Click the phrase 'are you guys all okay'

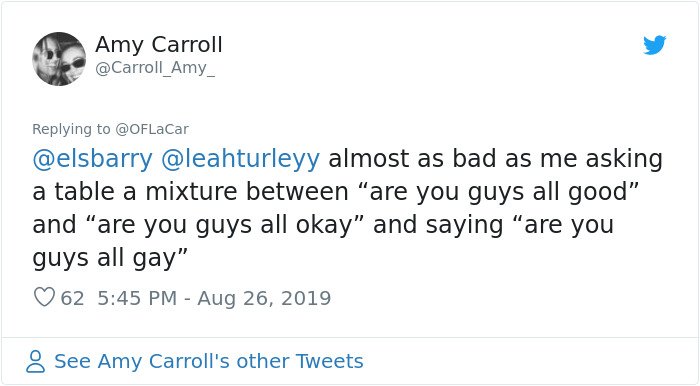[x=225, y=225]
